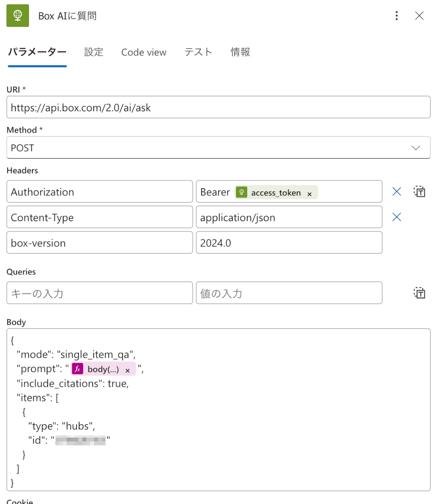
Task: Click the box-version header value field
Action: click(289, 243)
